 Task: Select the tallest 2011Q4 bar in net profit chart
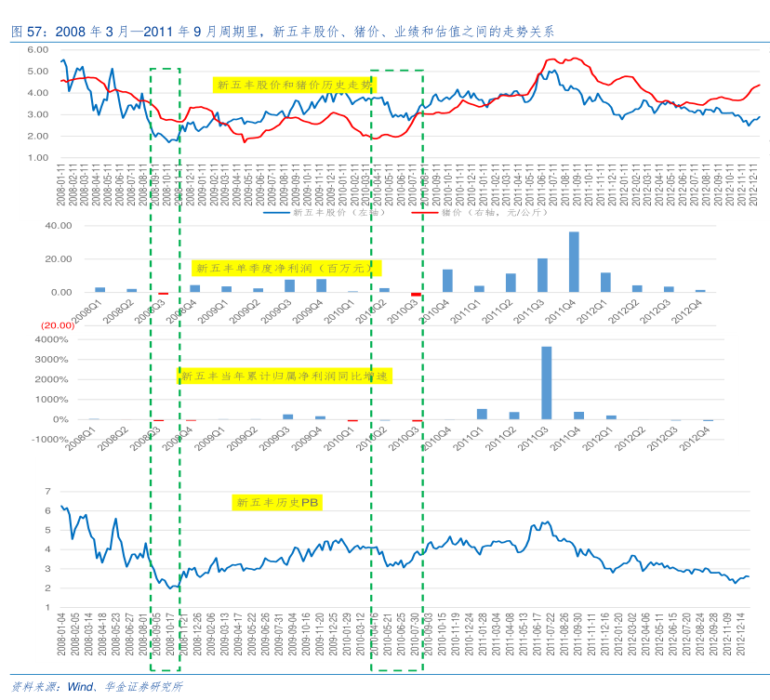(x=574, y=262)
